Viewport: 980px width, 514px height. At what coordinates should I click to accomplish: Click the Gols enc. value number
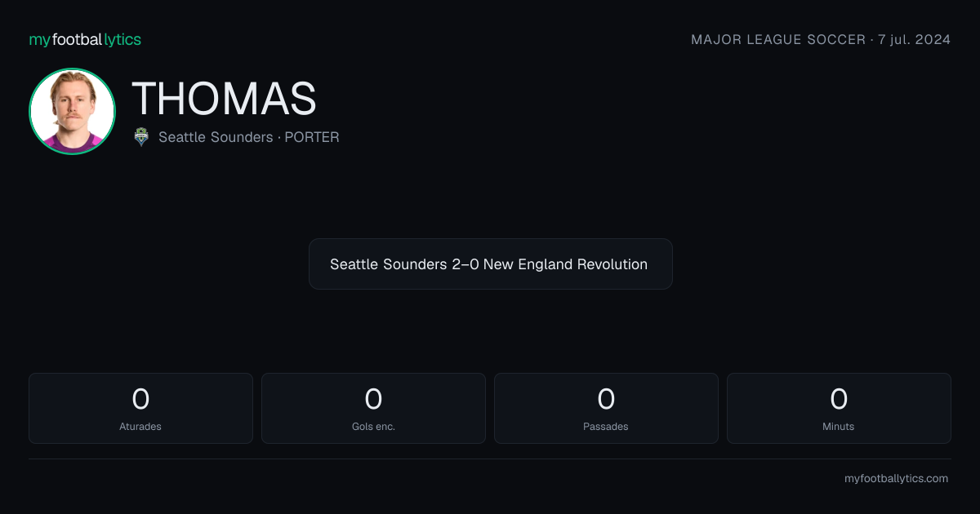(373, 399)
